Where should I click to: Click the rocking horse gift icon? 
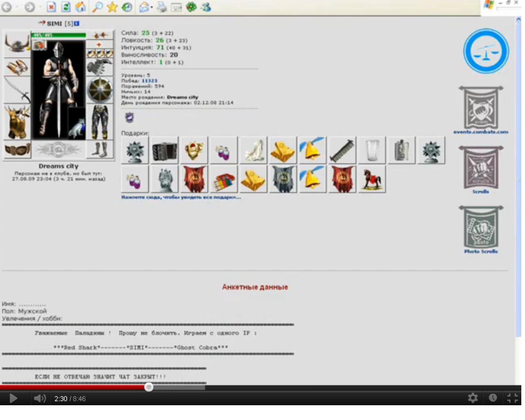(372, 179)
